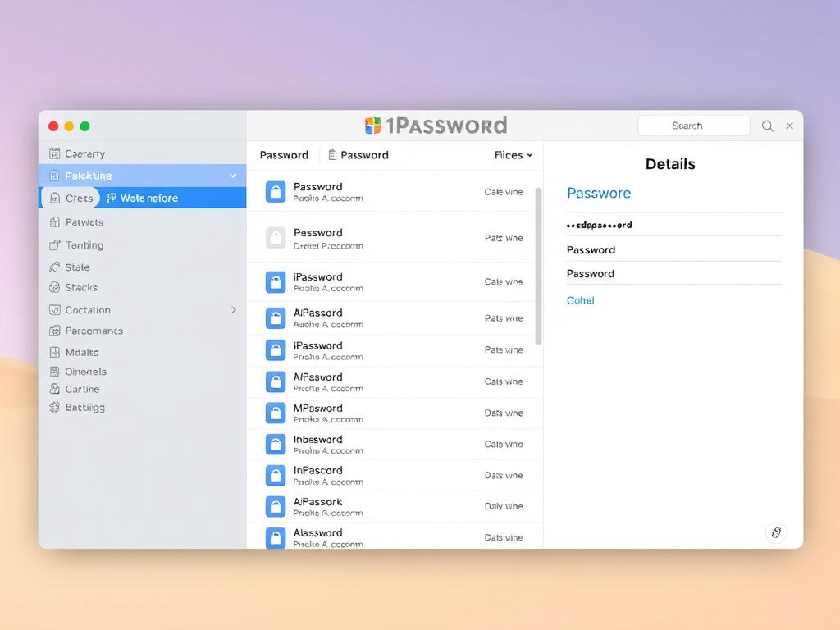Open the Caerarty sidebar item
840x630 pixels.
[x=143, y=153]
